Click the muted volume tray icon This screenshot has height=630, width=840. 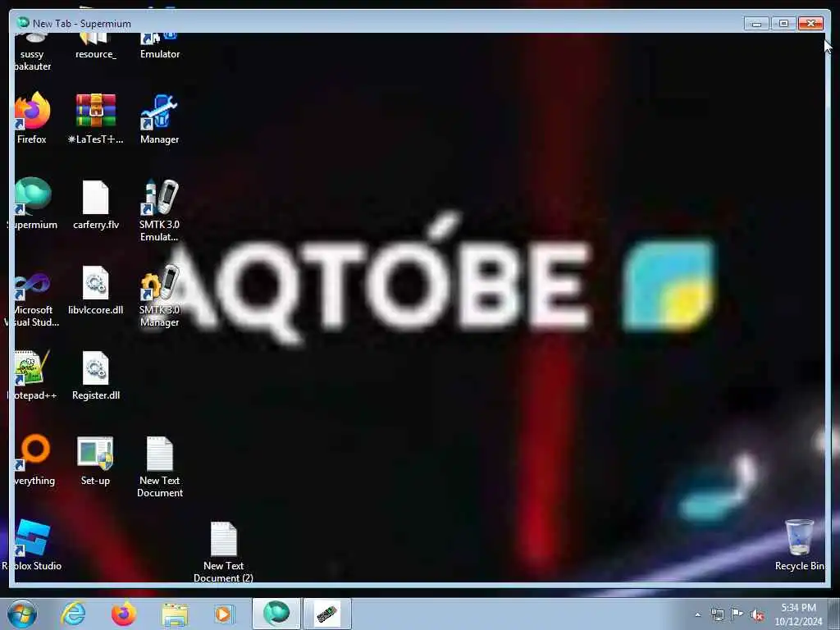point(757,615)
